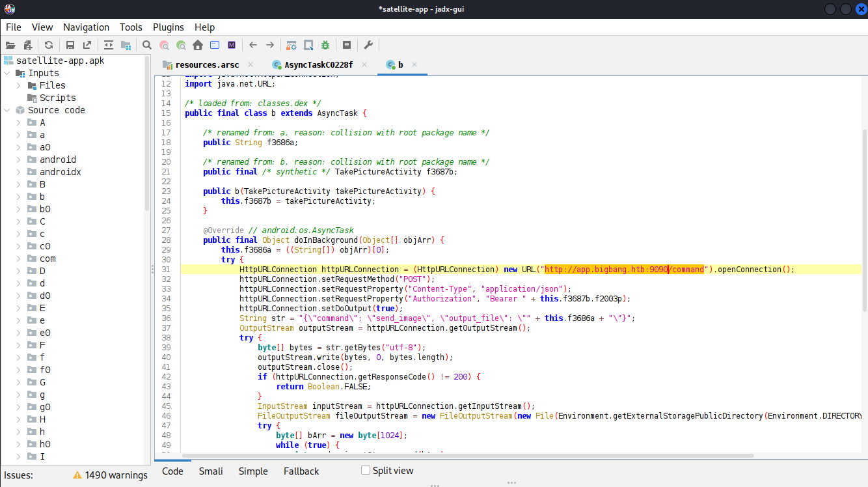
Task: Open the View menu
Action: coord(42,27)
